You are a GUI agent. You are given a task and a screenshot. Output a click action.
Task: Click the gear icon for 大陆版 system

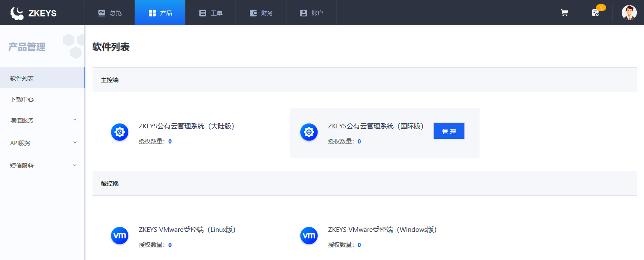[120, 133]
